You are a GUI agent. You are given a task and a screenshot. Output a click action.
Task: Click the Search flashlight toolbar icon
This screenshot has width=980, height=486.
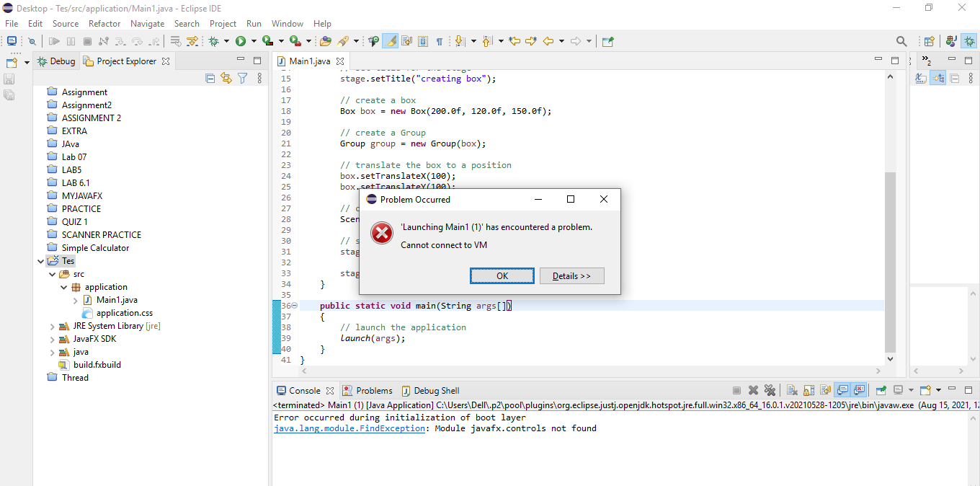[342, 42]
